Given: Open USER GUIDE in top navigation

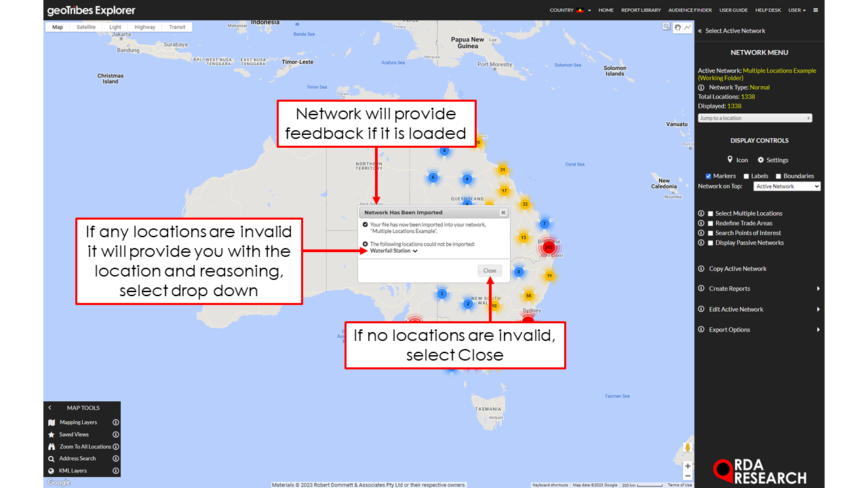Looking at the screenshot, I should pyautogui.click(x=734, y=10).
